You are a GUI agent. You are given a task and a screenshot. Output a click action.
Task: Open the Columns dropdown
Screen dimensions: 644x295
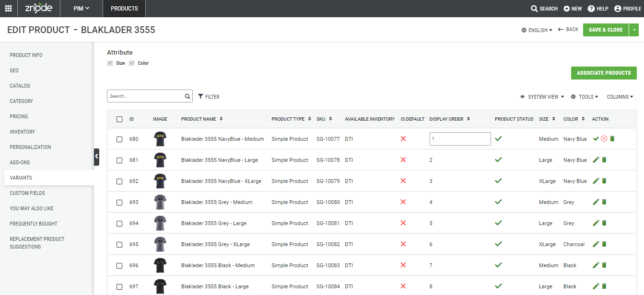620,97
